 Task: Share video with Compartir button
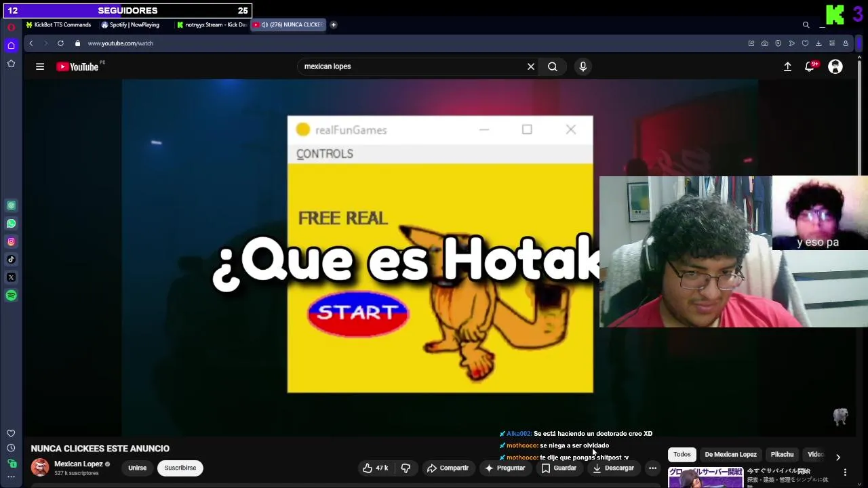(x=448, y=468)
